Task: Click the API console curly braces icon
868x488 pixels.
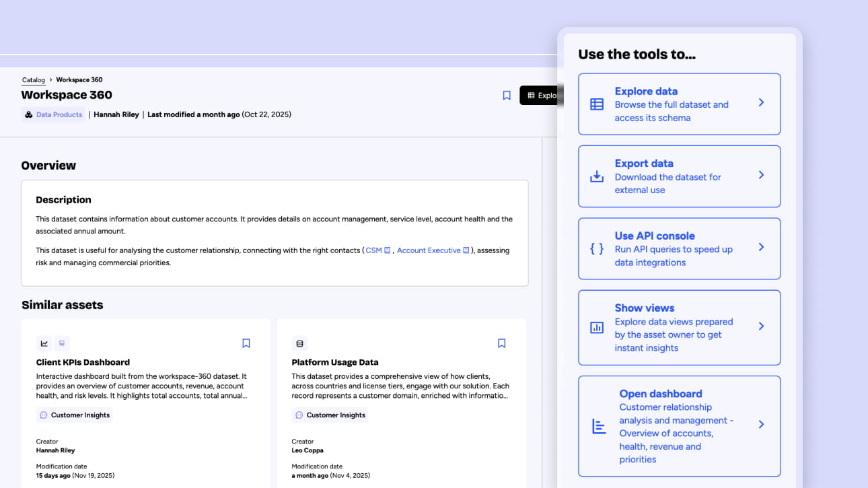Action: click(597, 249)
